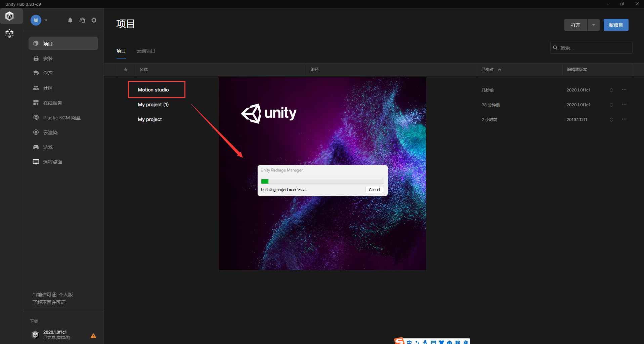This screenshot has height=344, width=644.
Task: Change editor version for My project (1)
Action: tap(611, 105)
